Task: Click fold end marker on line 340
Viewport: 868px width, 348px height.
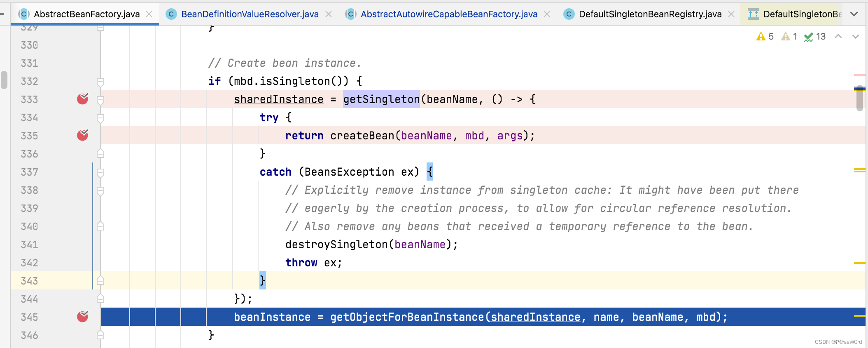Action: (100, 226)
